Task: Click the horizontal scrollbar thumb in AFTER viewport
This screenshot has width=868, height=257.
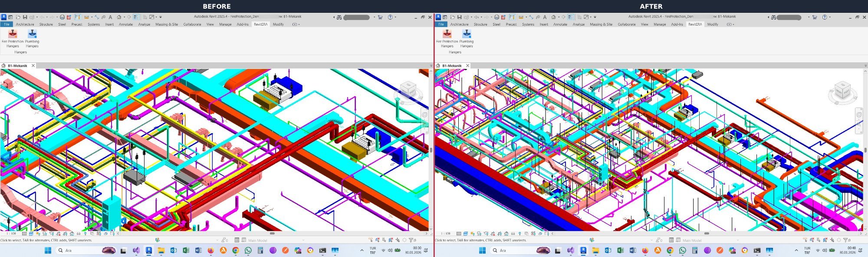Action: pyautogui.click(x=707, y=234)
